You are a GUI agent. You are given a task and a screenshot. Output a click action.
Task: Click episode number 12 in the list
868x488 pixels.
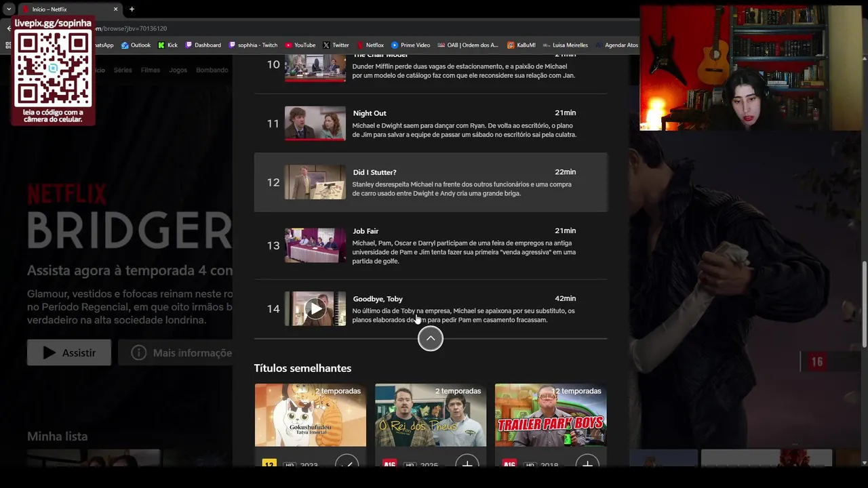tap(273, 182)
